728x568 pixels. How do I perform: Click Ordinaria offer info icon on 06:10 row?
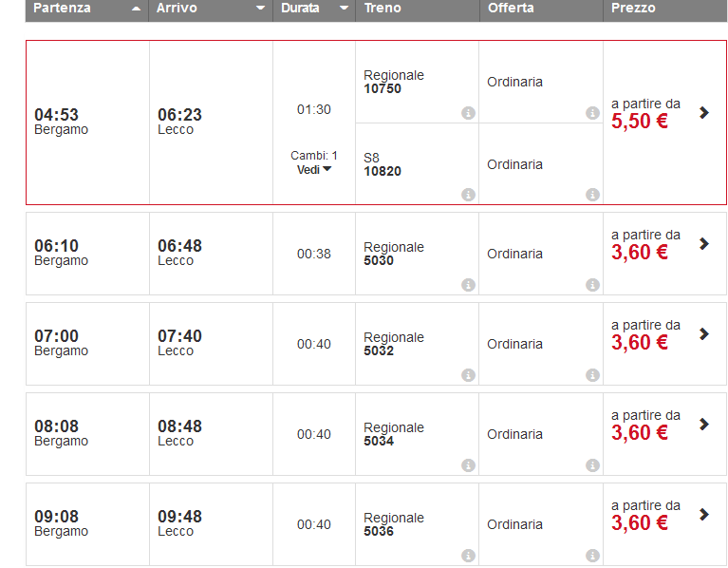pos(592,285)
